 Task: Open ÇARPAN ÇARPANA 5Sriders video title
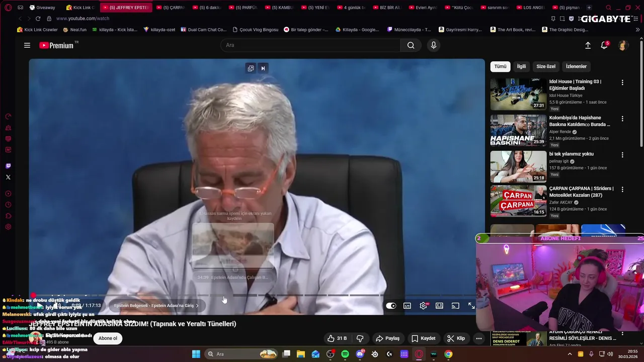[x=581, y=192]
